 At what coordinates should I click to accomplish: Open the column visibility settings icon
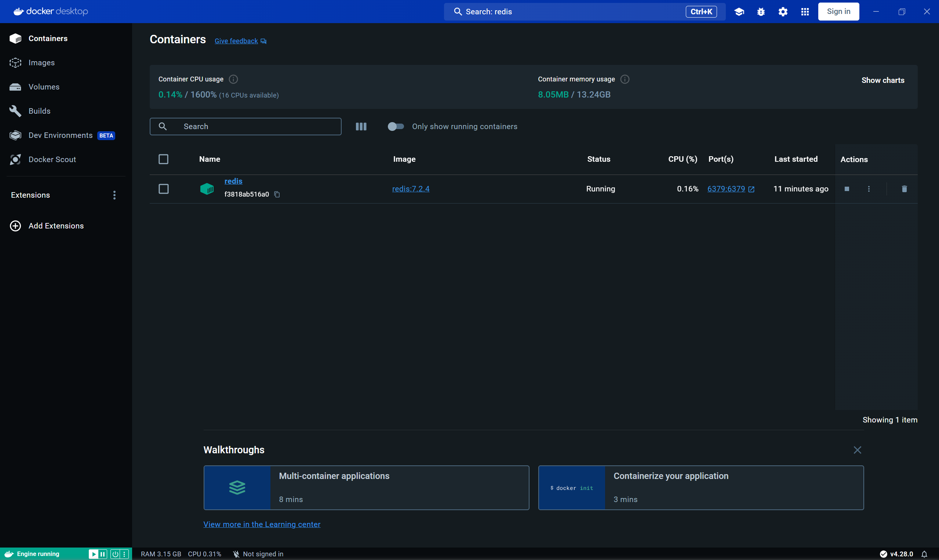[x=361, y=127]
